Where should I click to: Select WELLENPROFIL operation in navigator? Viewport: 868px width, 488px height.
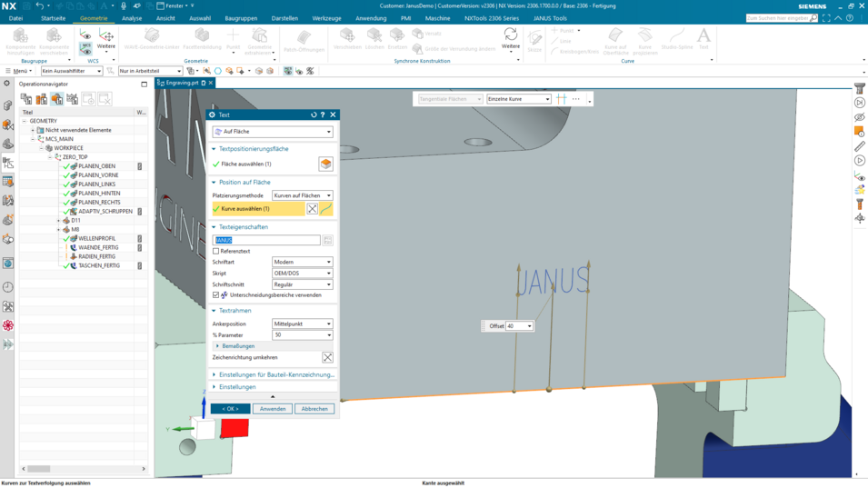point(96,238)
